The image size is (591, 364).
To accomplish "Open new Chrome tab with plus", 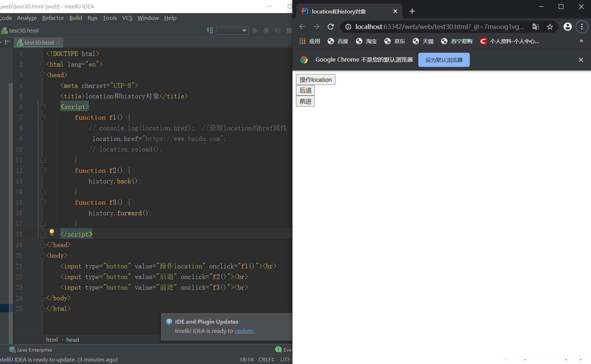I will [x=412, y=11].
